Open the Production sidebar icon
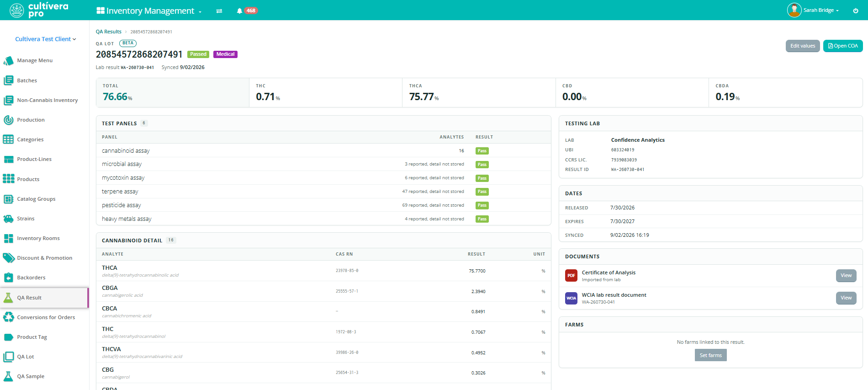This screenshot has height=390, width=868. (x=8, y=120)
